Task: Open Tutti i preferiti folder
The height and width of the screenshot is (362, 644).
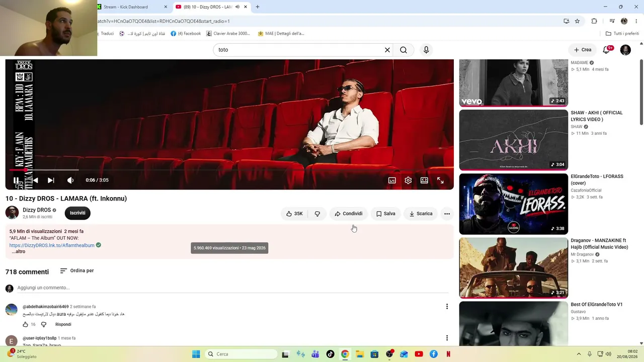Action: (622, 34)
